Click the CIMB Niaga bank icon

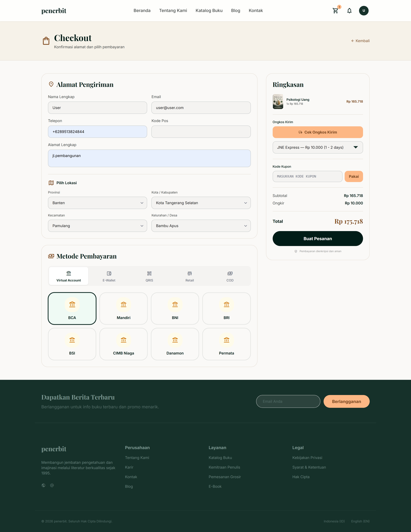(x=124, y=340)
